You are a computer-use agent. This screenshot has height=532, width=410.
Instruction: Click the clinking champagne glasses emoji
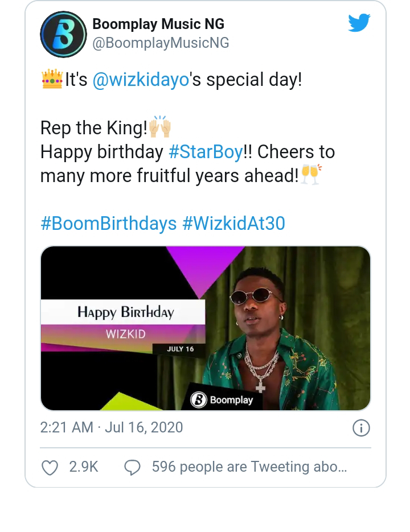(x=311, y=175)
